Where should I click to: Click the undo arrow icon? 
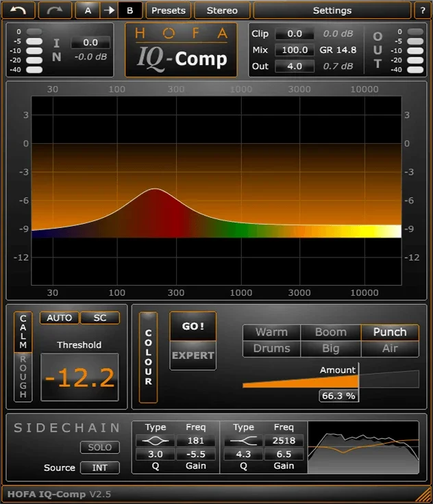(x=18, y=10)
